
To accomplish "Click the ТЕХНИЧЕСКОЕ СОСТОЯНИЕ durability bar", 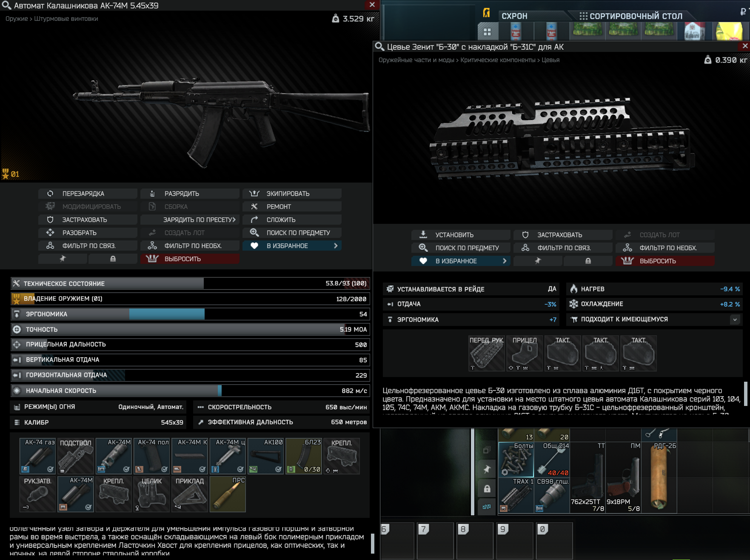I will pyautogui.click(x=190, y=283).
